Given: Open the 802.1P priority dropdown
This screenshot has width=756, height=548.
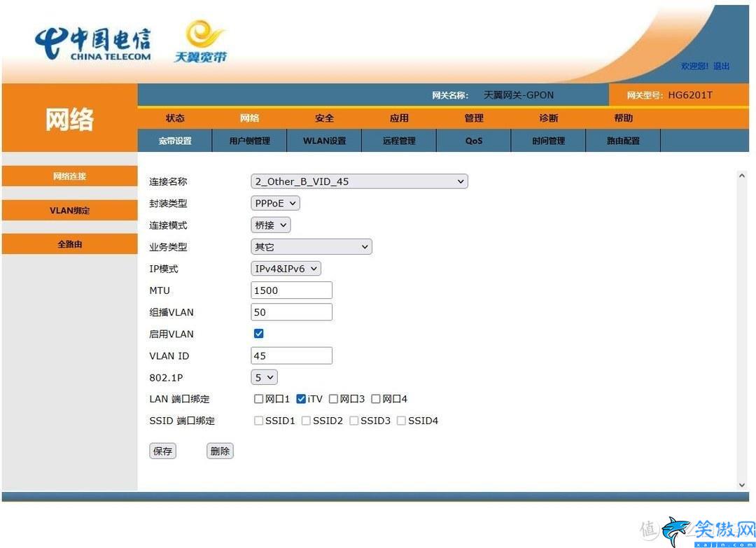Looking at the screenshot, I should click(x=264, y=377).
